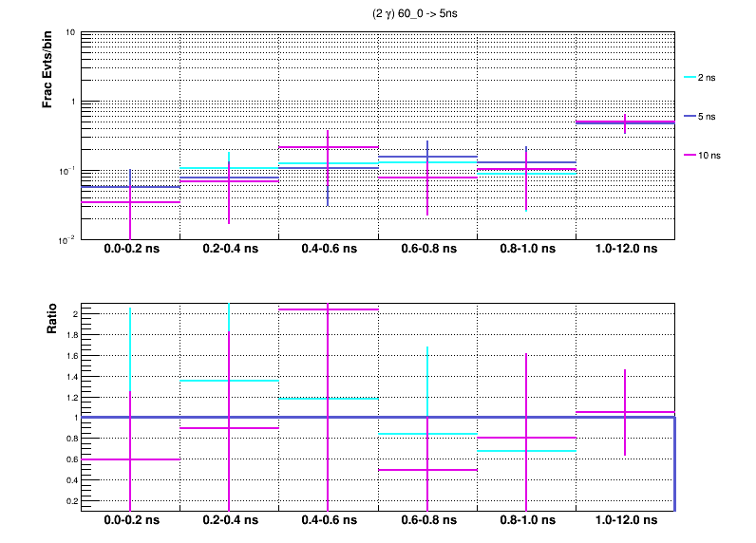The image size is (756, 543).
Task: Click '0.4-0.6 ns' label under top plot
Action: tap(328, 249)
